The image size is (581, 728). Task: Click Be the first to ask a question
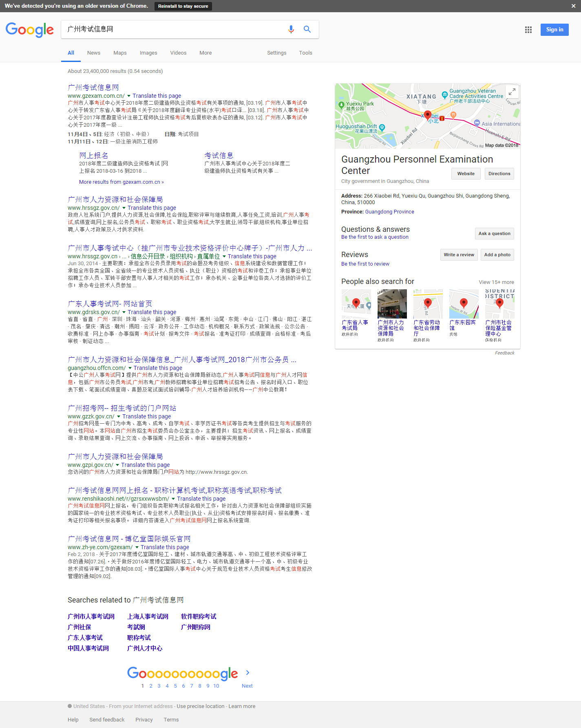(x=375, y=237)
